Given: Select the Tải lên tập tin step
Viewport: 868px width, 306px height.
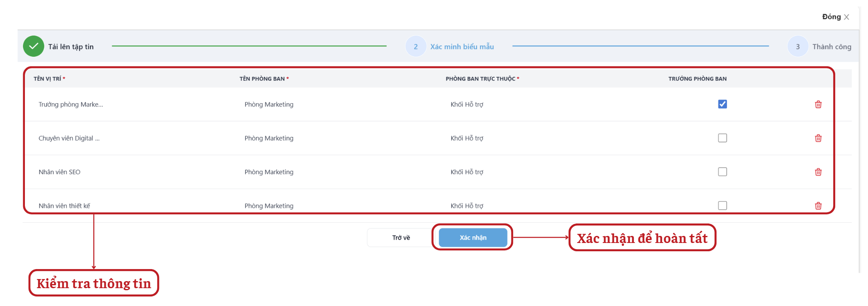Looking at the screenshot, I should coord(71,47).
